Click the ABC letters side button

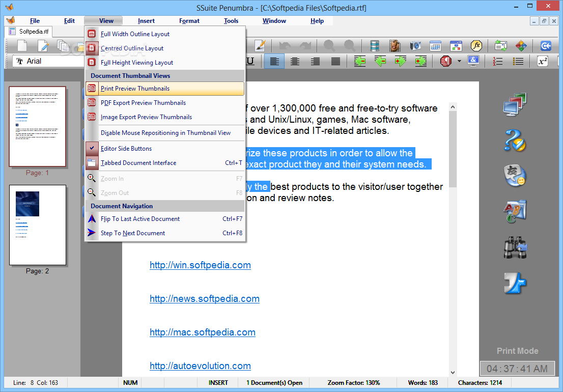point(515,211)
